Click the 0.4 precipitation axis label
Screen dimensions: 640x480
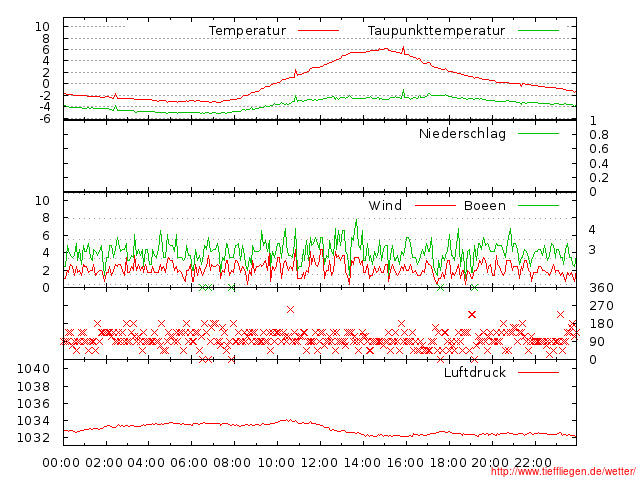[599, 164]
